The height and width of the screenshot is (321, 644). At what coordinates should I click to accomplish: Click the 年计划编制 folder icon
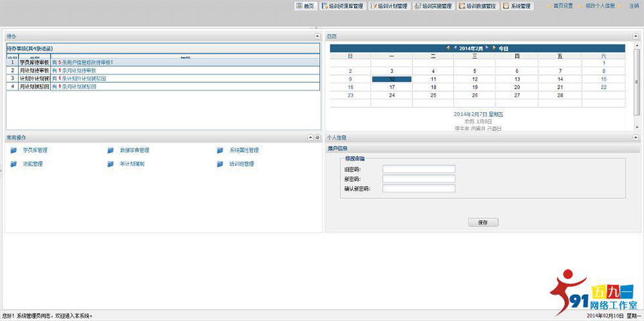tap(111, 164)
